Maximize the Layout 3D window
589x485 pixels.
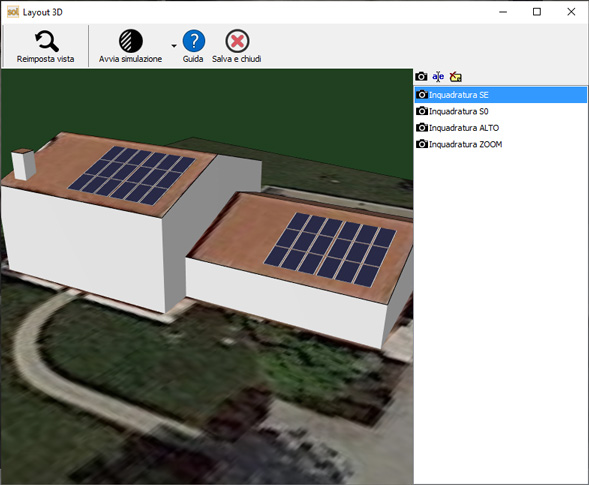537,12
